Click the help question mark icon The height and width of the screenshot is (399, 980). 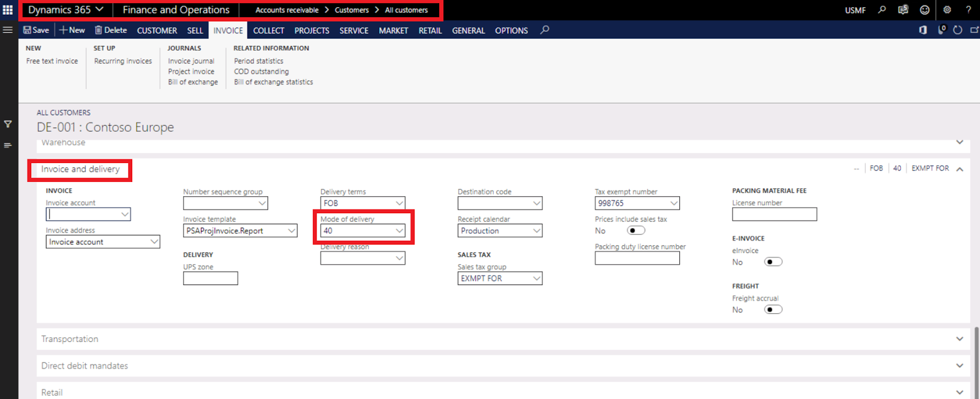point(968,10)
